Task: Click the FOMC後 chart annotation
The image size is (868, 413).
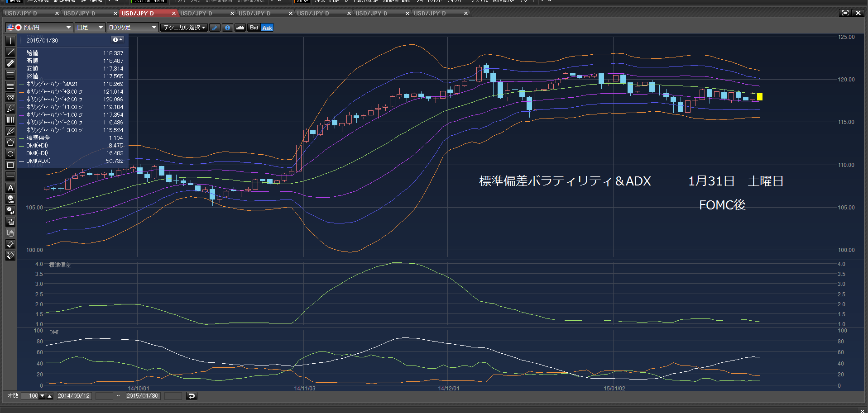Action: pos(722,205)
